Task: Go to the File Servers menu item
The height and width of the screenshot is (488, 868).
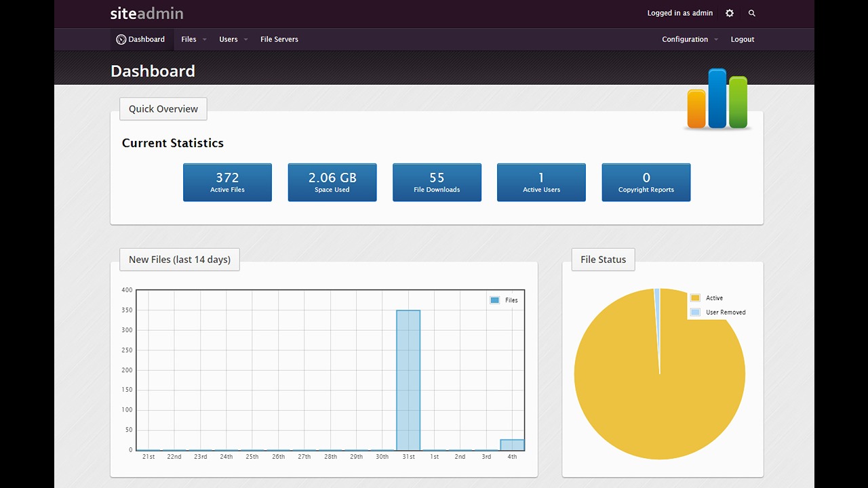Action: click(x=279, y=39)
